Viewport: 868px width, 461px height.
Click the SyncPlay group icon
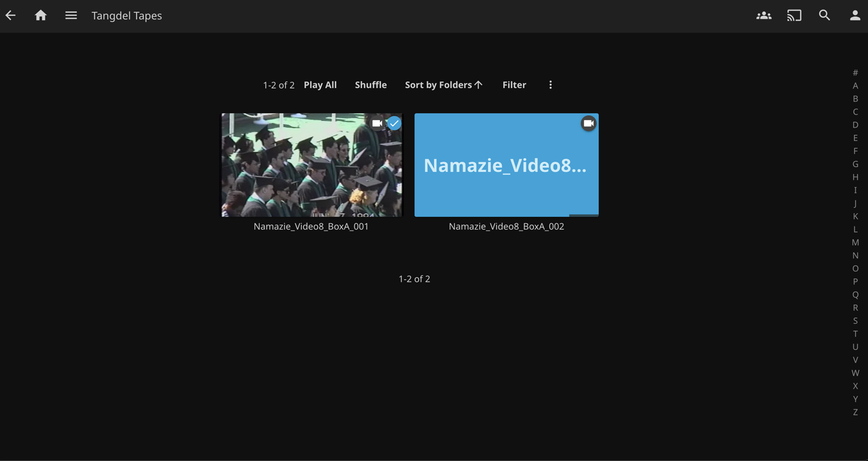point(763,15)
